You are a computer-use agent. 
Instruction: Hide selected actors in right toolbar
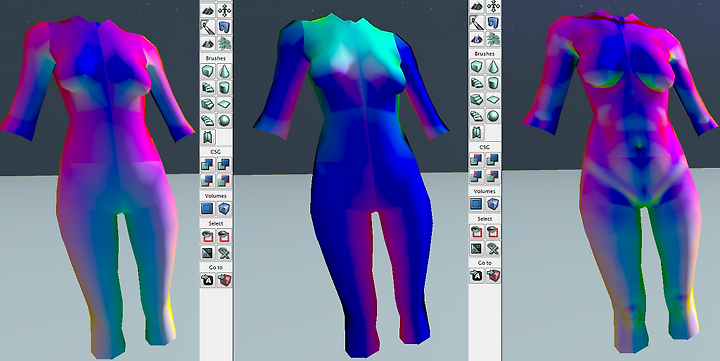tap(493, 231)
